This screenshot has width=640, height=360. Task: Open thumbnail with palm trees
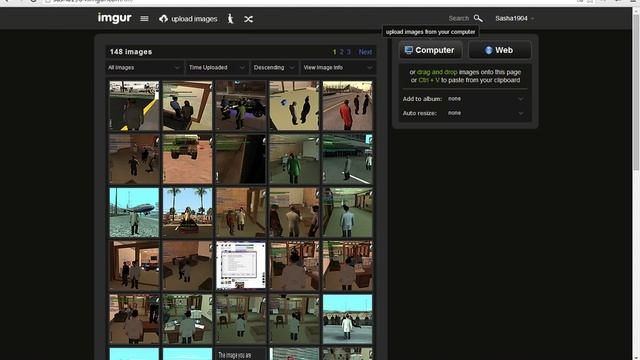pos(187,212)
